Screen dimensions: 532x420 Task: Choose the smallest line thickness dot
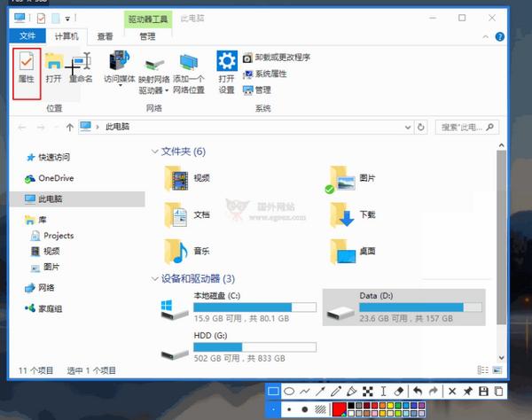[x=273, y=409]
